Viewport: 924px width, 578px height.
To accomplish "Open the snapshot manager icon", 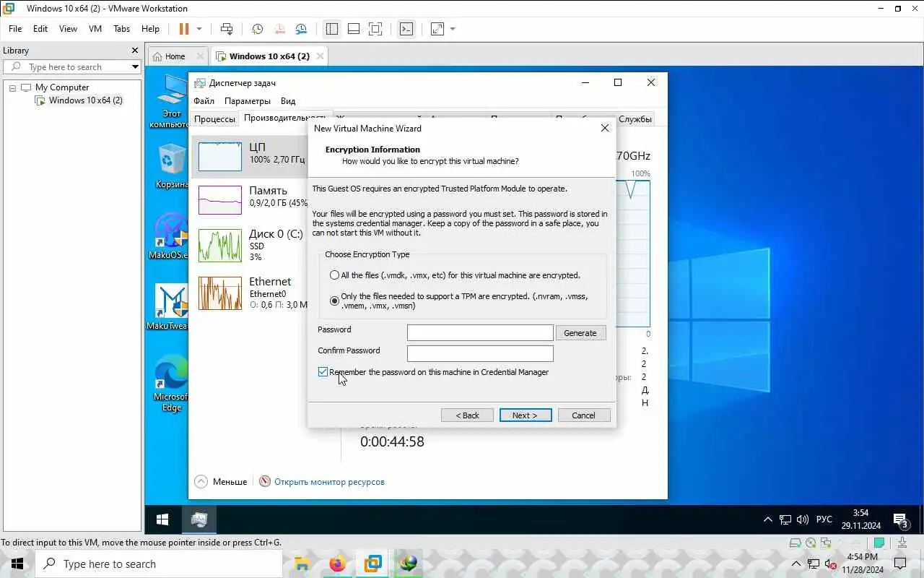I will click(301, 29).
